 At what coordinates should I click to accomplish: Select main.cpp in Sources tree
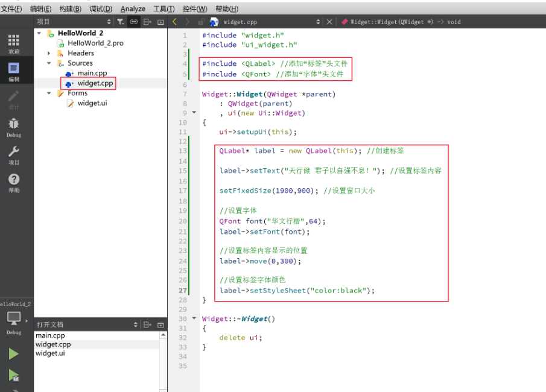click(92, 73)
